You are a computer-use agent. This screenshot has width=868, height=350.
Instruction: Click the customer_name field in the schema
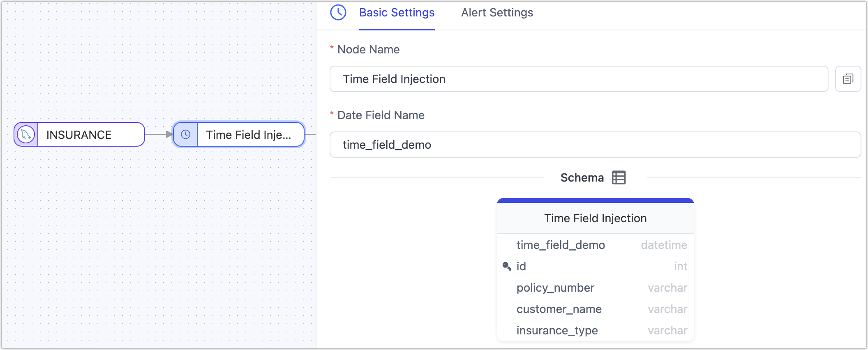(559, 309)
